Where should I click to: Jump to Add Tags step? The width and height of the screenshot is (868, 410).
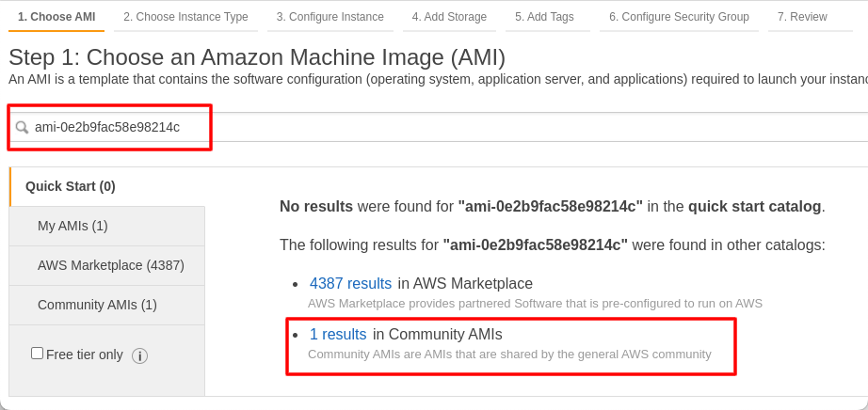click(544, 17)
